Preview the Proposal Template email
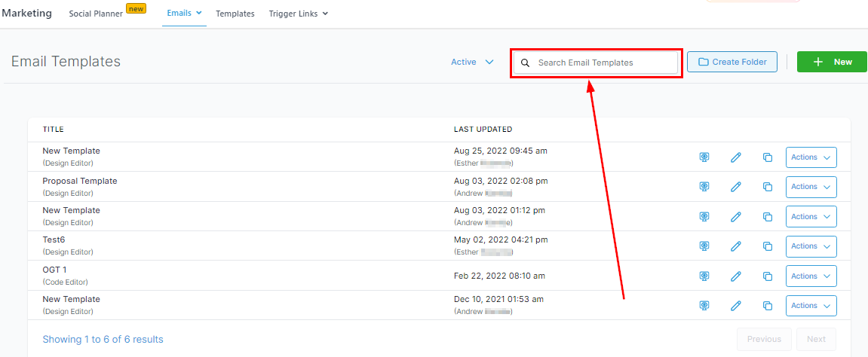 click(704, 187)
